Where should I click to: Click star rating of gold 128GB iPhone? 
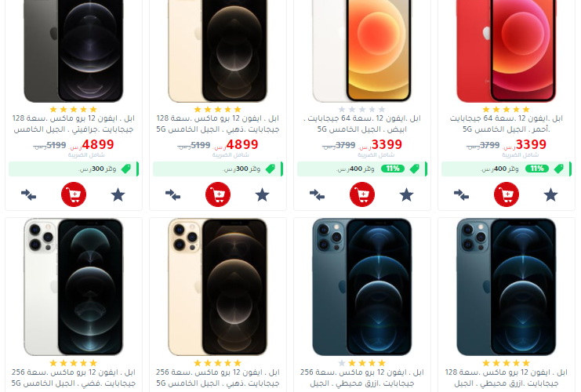[x=217, y=109]
